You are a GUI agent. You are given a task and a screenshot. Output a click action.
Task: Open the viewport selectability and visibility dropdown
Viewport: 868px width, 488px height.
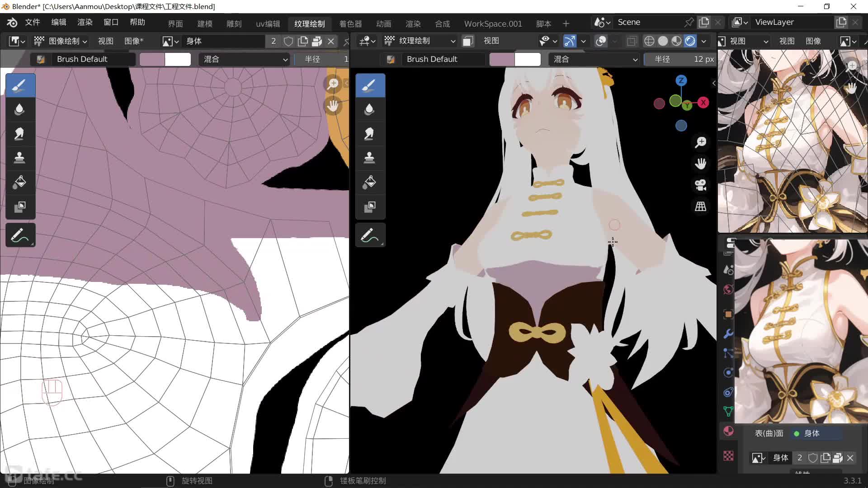tap(548, 41)
